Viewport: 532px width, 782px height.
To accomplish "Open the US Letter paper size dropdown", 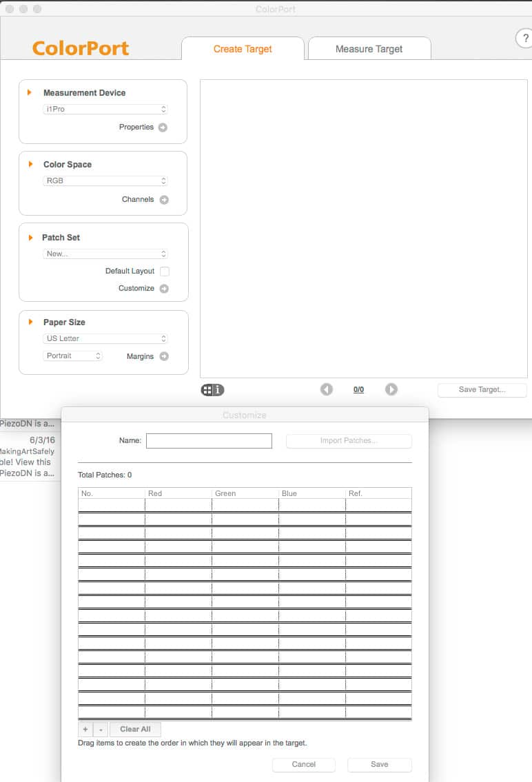I will (x=105, y=338).
